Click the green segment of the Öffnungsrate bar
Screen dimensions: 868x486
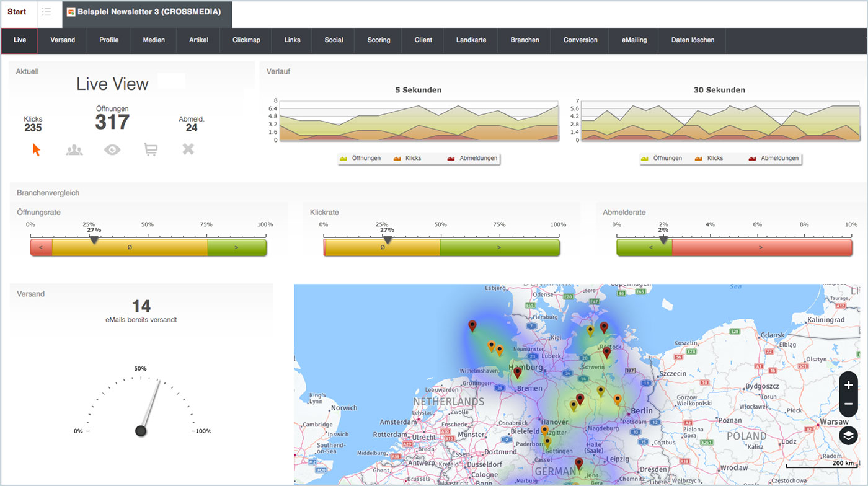point(237,247)
